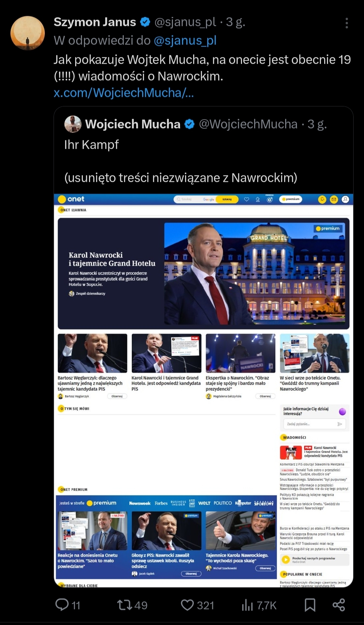Open quoted post text 'Ihr Kampf'

click(91, 144)
